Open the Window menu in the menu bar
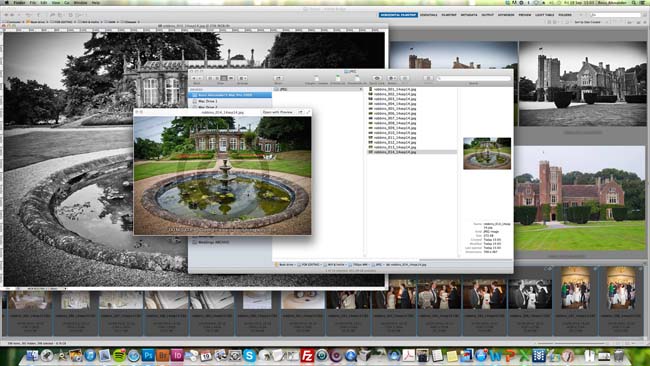The width and height of the screenshot is (650, 366). click(80, 2)
